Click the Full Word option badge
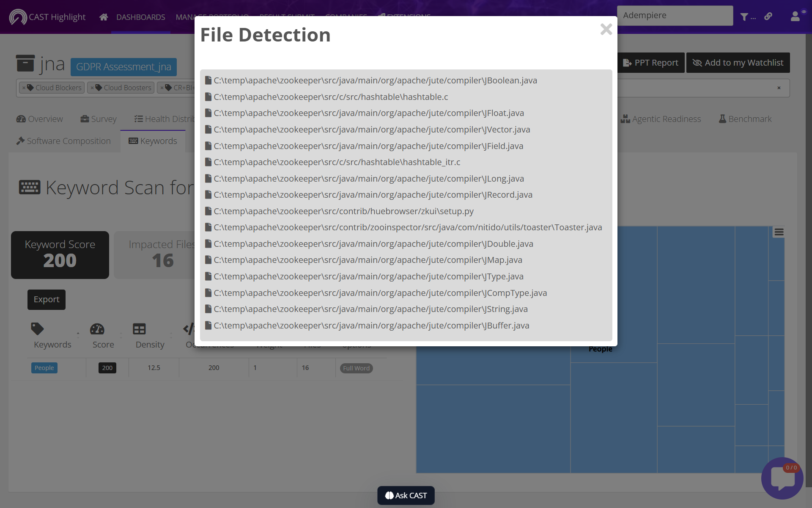Viewport: 812px width, 508px height. [357, 368]
